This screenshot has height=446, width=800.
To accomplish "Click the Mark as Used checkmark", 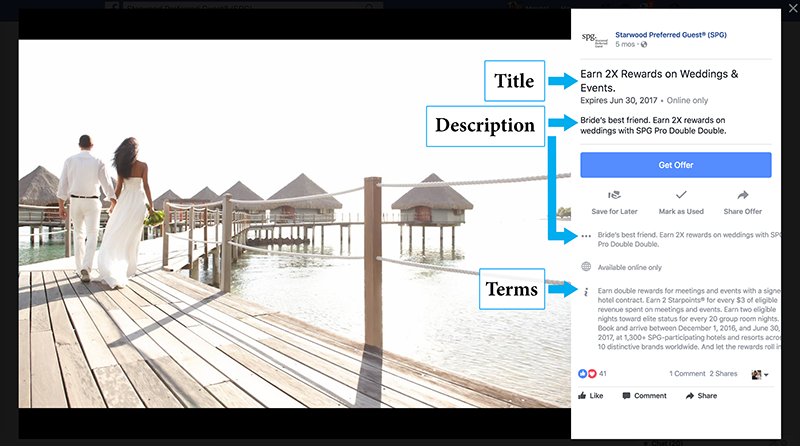I will (681, 195).
